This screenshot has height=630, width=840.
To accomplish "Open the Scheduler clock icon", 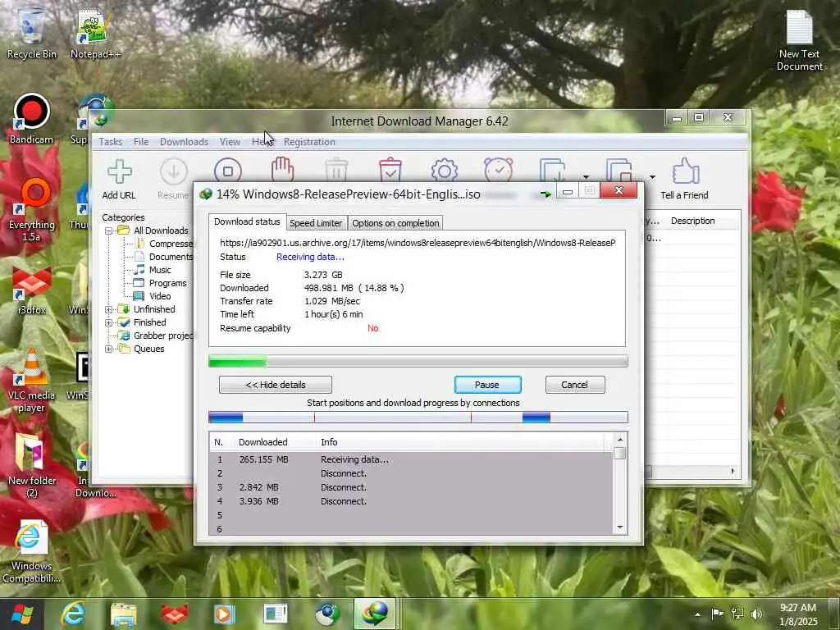I will (498, 170).
